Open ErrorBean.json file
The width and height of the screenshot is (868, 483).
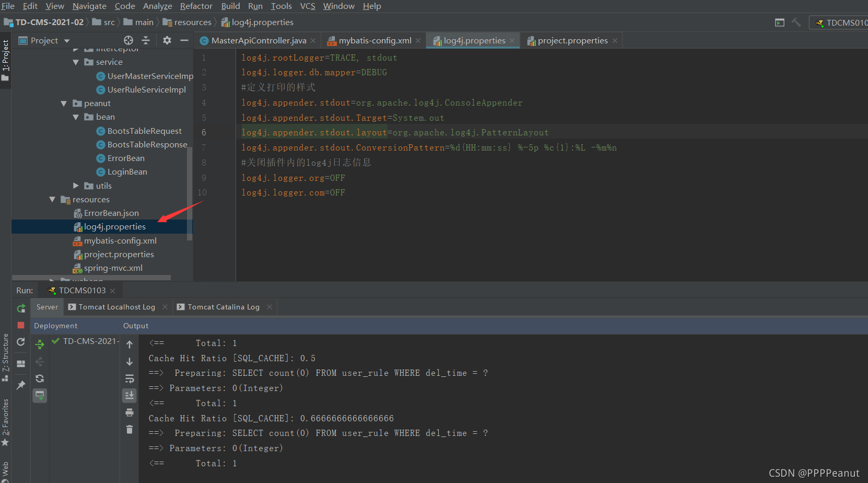pos(106,213)
